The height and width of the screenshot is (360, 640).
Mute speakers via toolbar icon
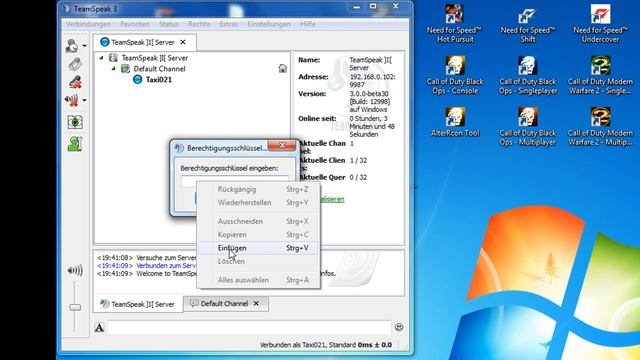point(72,100)
